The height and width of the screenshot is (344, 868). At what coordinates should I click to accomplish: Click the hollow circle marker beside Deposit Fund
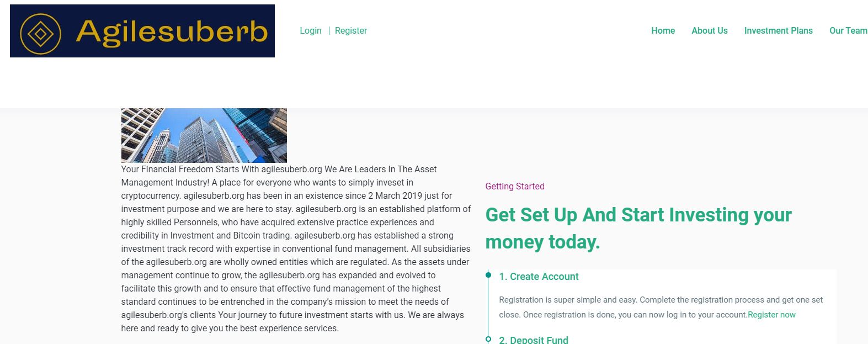pyautogui.click(x=488, y=339)
